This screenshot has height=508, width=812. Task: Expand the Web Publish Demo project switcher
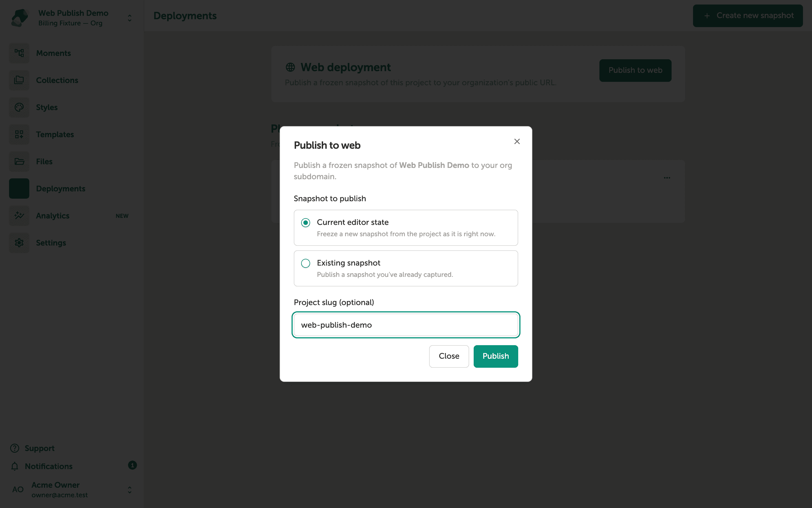(129, 18)
